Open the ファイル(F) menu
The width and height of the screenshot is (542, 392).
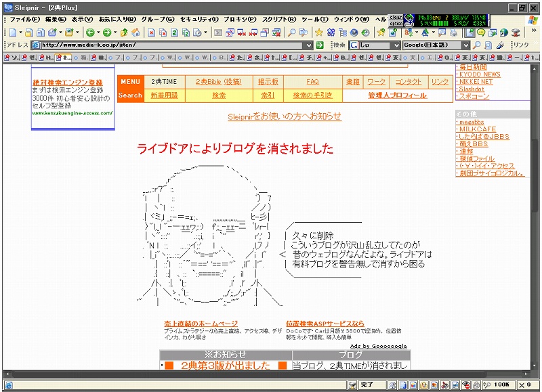pos(25,20)
